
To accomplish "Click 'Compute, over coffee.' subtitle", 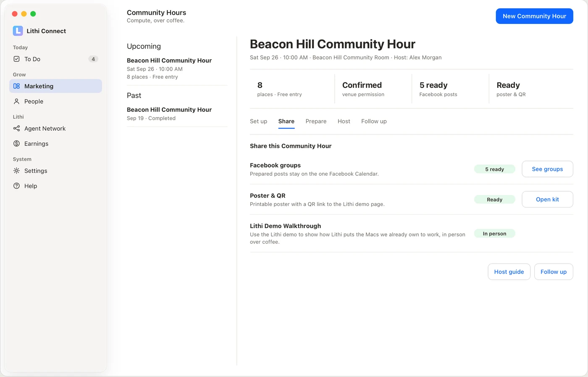I will click(x=155, y=21).
